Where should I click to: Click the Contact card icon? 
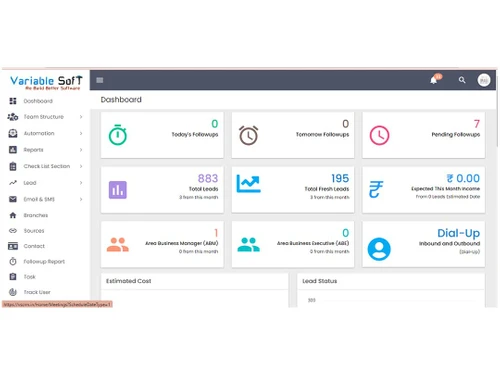13,246
